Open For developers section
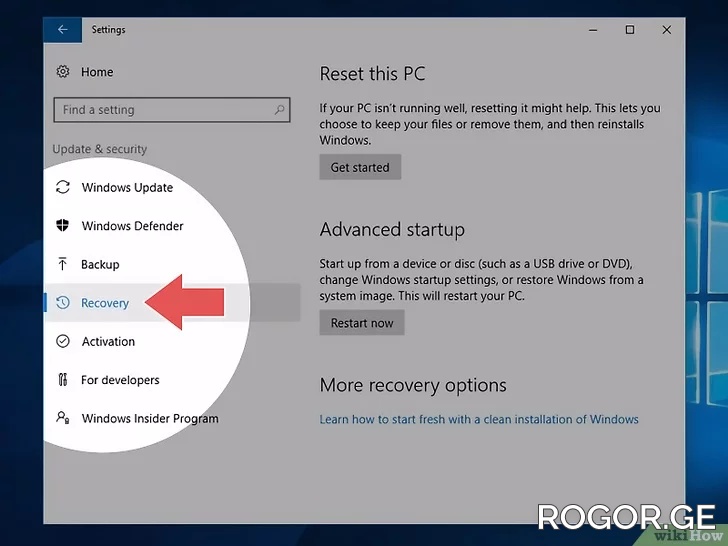The height and width of the screenshot is (546, 728). (120, 380)
